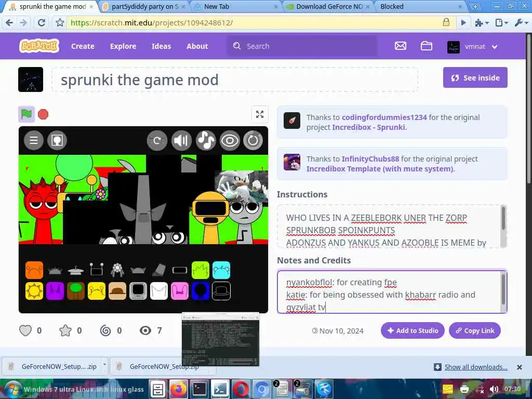Open Incredibox Template (with mute system) link
Screen dimensions: 532x399
pos(380,169)
